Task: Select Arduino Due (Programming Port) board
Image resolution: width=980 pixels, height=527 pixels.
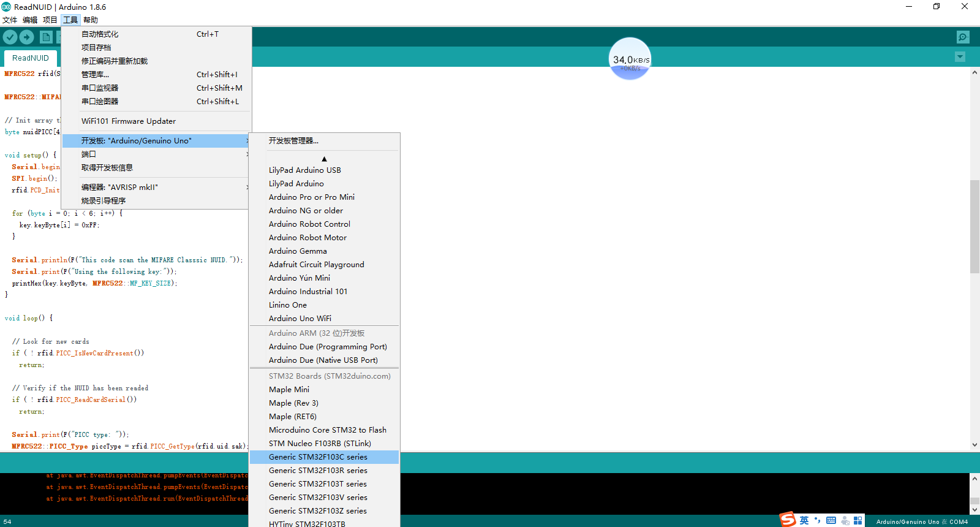Action: click(x=324, y=347)
